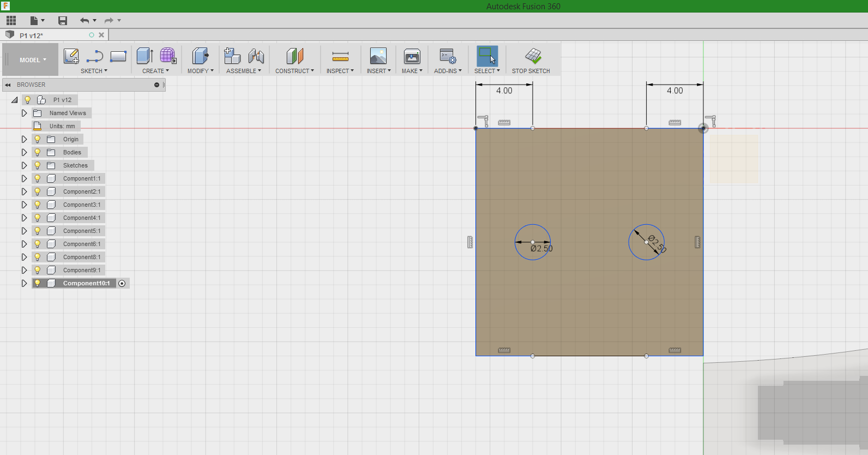Close the P1 v12 document tab
The image size is (868, 455).
(101, 35)
